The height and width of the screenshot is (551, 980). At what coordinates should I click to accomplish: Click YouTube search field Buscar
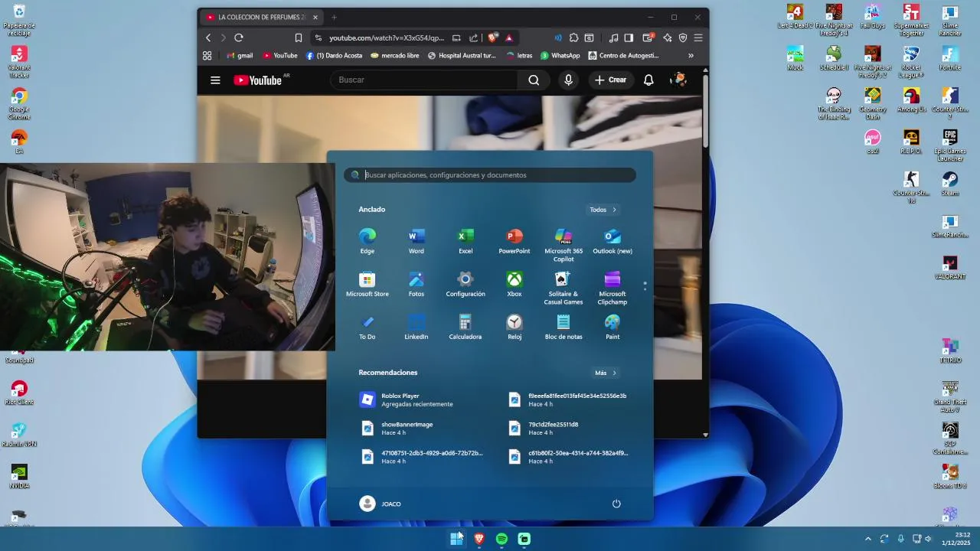pos(425,80)
